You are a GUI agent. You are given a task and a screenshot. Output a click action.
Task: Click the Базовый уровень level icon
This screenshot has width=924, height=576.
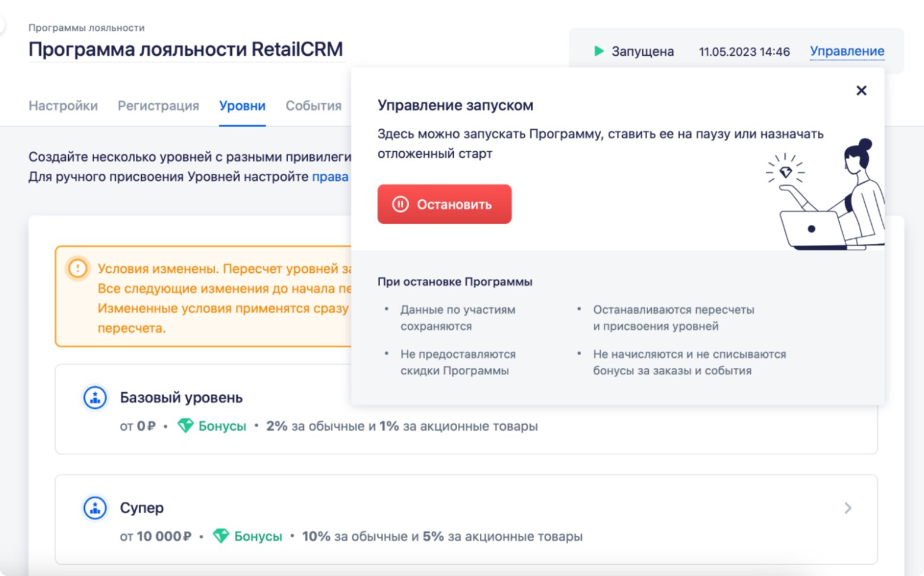95,397
